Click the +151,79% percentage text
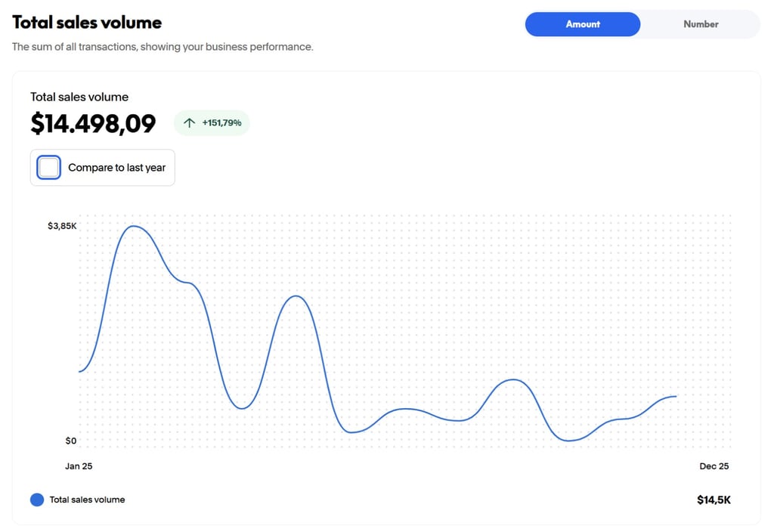The image size is (774, 532). (x=221, y=122)
